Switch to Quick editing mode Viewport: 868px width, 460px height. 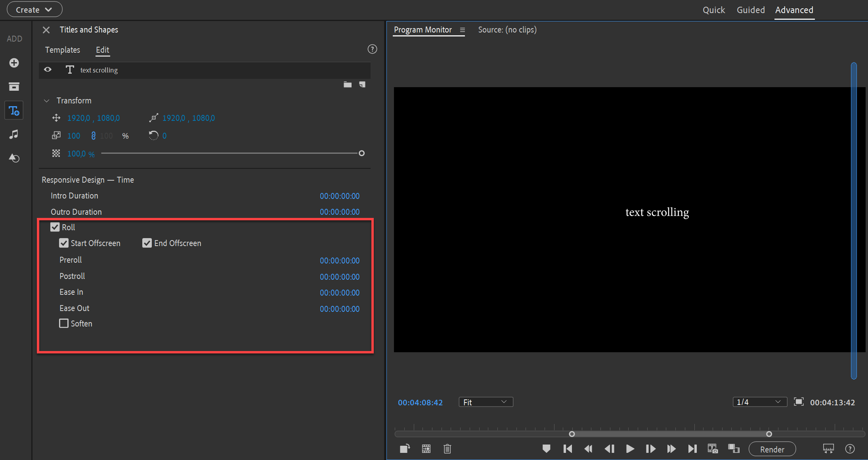coord(713,10)
